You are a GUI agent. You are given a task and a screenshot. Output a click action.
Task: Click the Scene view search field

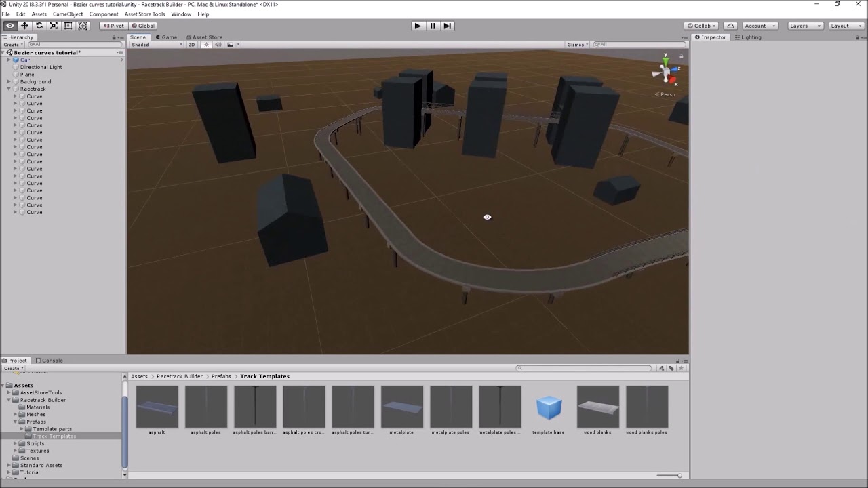point(639,45)
